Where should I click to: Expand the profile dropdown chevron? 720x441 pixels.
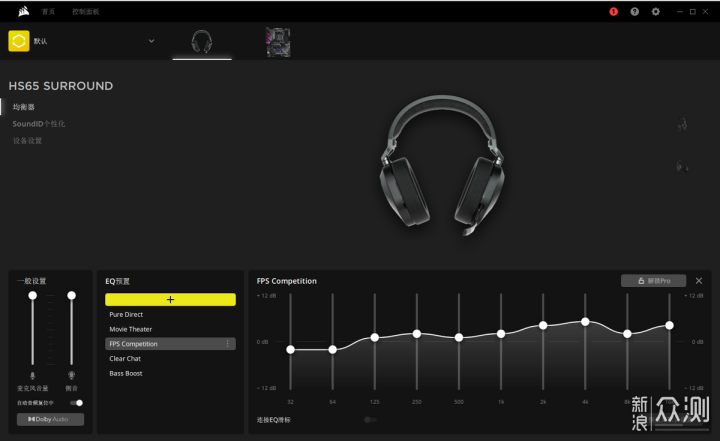(152, 41)
